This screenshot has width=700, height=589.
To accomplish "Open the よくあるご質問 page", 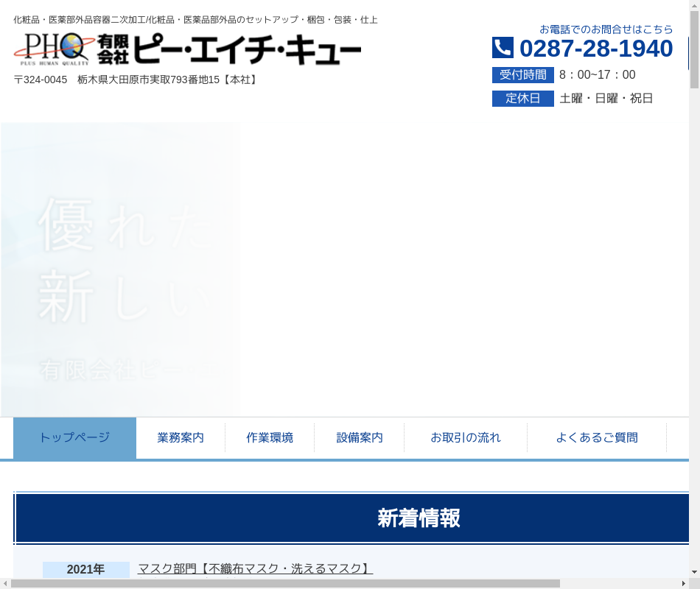I will (x=597, y=438).
